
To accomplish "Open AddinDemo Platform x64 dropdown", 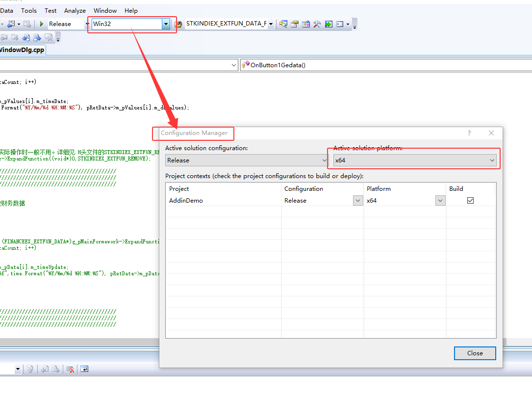I will [440, 200].
